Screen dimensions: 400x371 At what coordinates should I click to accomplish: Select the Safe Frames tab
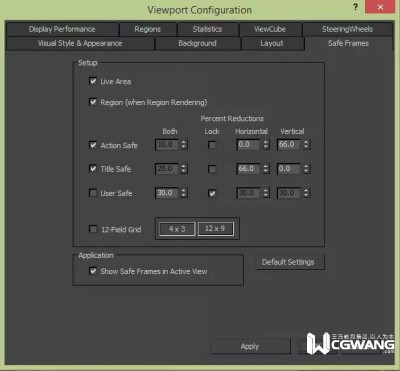pos(348,43)
